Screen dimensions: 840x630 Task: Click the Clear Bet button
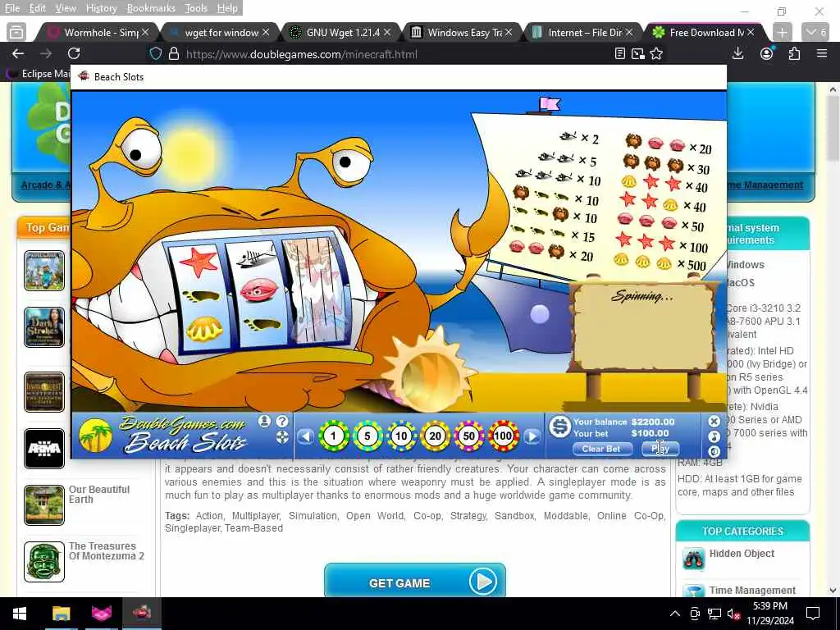601,449
